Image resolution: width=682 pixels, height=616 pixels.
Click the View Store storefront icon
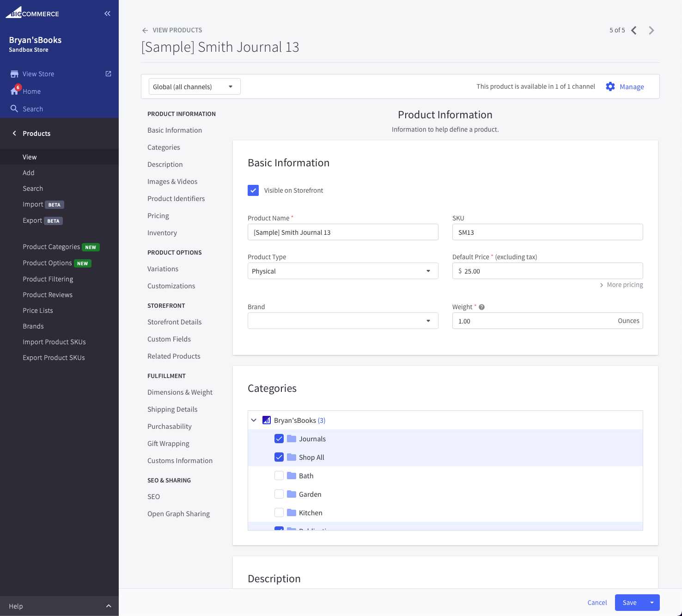point(14,74)
